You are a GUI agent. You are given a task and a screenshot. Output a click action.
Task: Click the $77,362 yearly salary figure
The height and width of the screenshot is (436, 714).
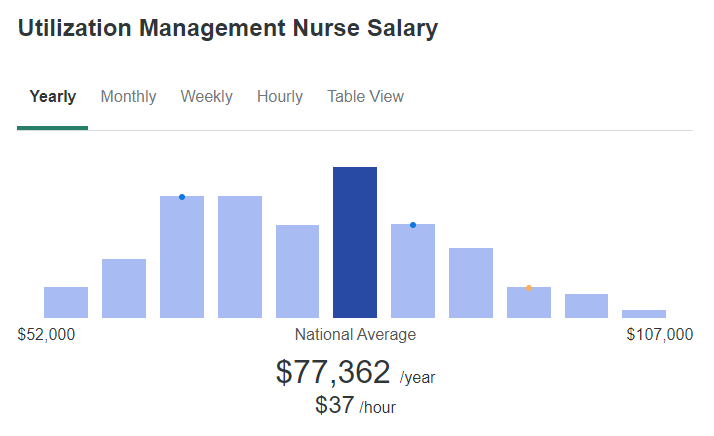333,373
